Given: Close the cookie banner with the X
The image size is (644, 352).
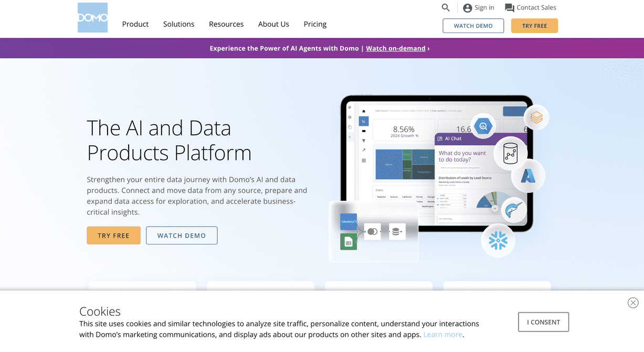Looking at the screenshot, I should coord(633,303).
